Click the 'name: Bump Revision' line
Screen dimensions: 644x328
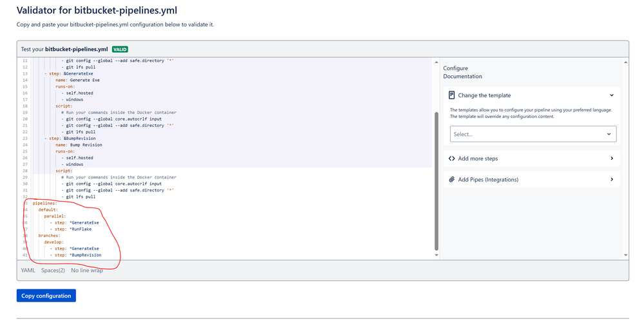79,145
